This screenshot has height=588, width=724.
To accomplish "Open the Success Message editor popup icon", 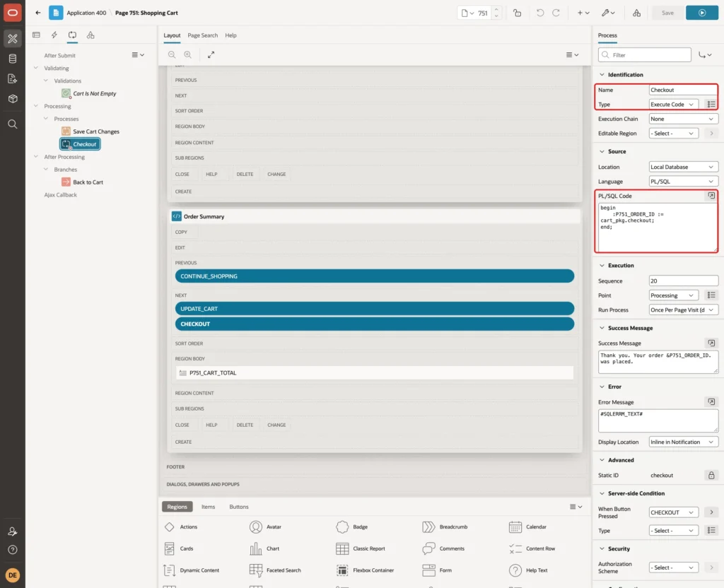I will click(711, 343).
